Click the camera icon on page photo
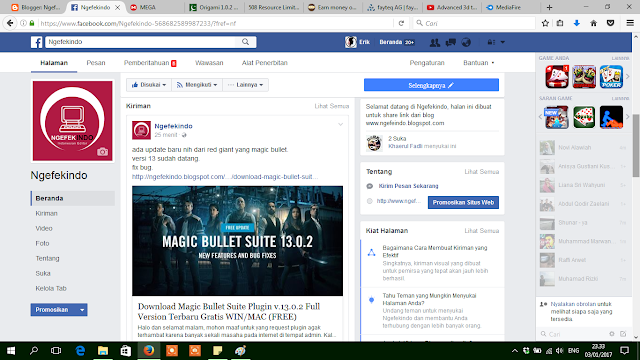The width and height of the screenshot is (640, 360). [102, 152]
